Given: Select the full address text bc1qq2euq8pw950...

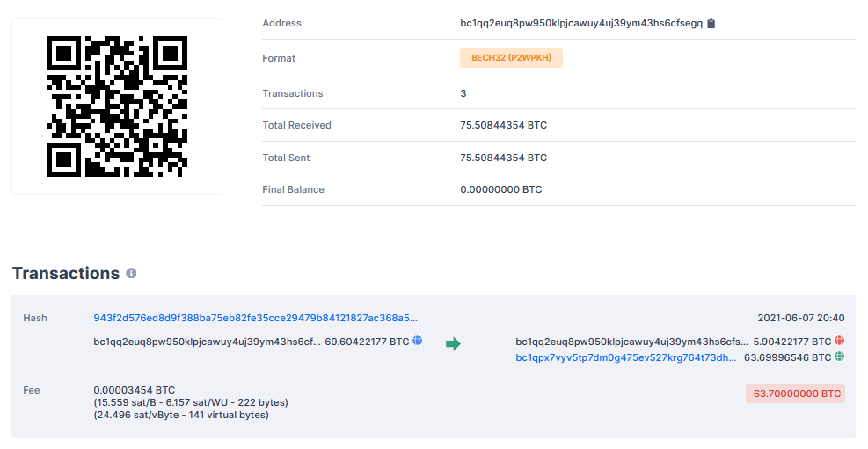Looking at the screenshot, I should pyautogui.click(x=581, y=23).
